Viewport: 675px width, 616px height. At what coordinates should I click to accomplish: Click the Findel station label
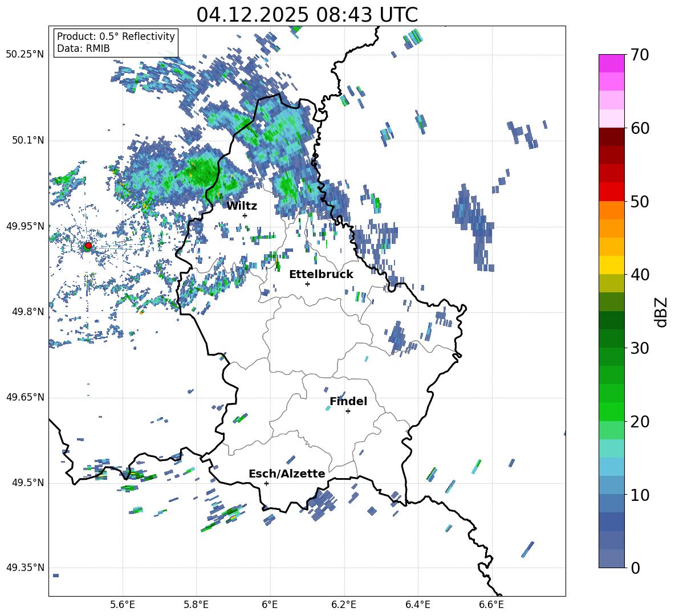point(348,401)
